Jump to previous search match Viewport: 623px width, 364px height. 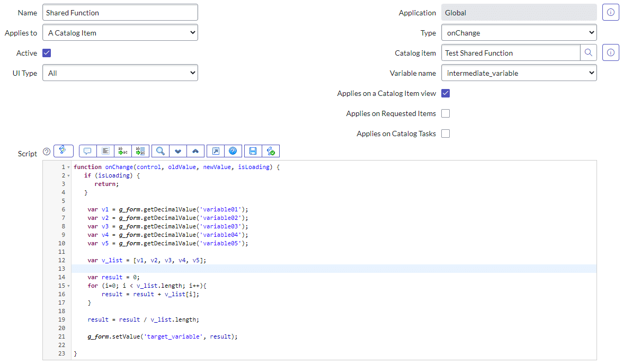pos(195,151)
